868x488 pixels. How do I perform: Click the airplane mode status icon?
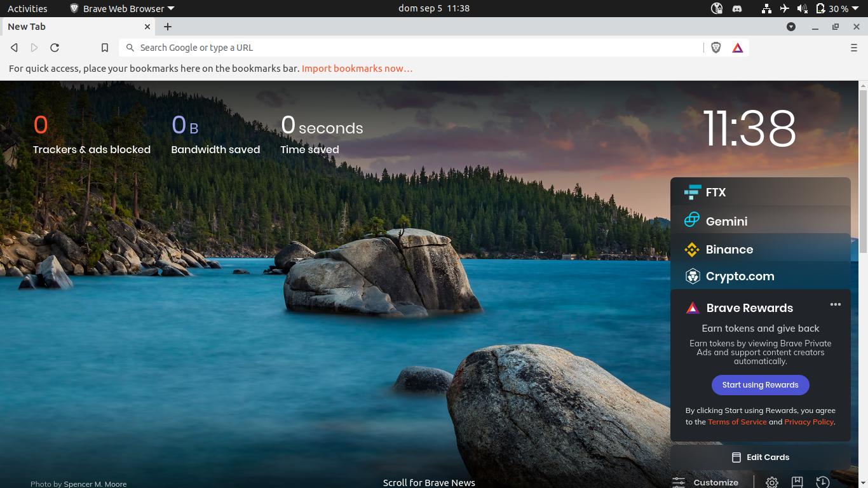click(x=784, y=8)
